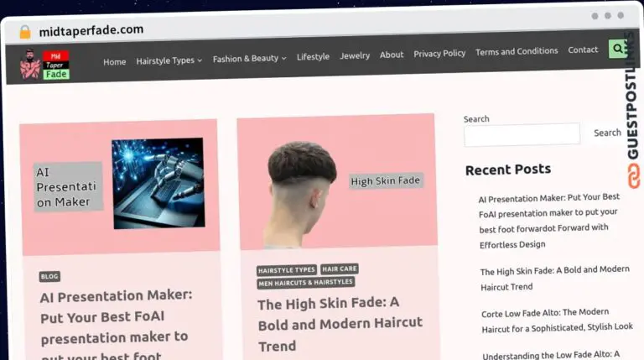Open recent post AI Presentation Maker

548,221
